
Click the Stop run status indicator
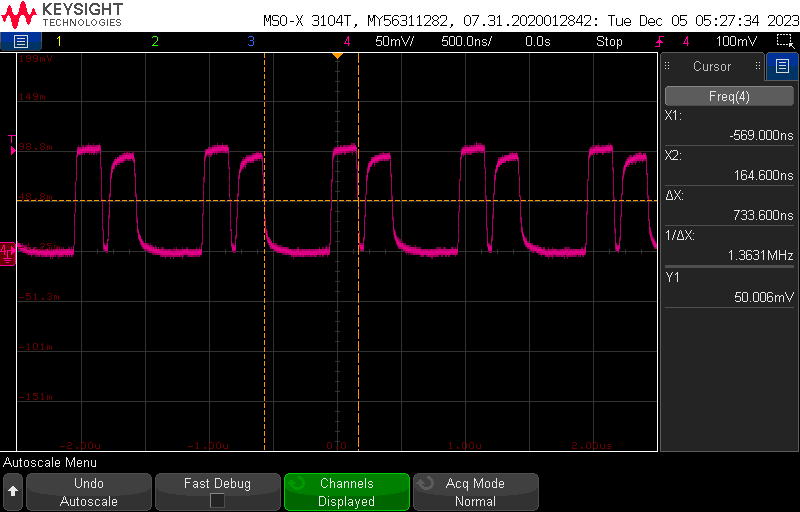pos(609,41)
